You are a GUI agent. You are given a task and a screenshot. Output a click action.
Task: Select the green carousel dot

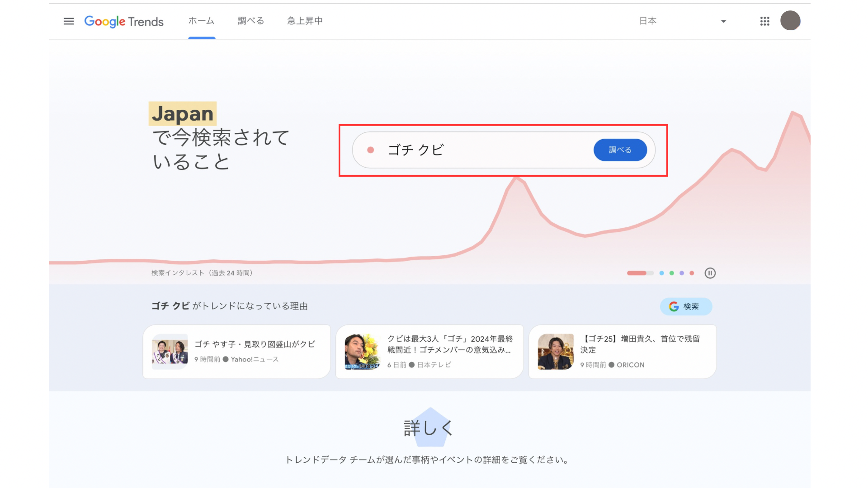tap(672, 273)
